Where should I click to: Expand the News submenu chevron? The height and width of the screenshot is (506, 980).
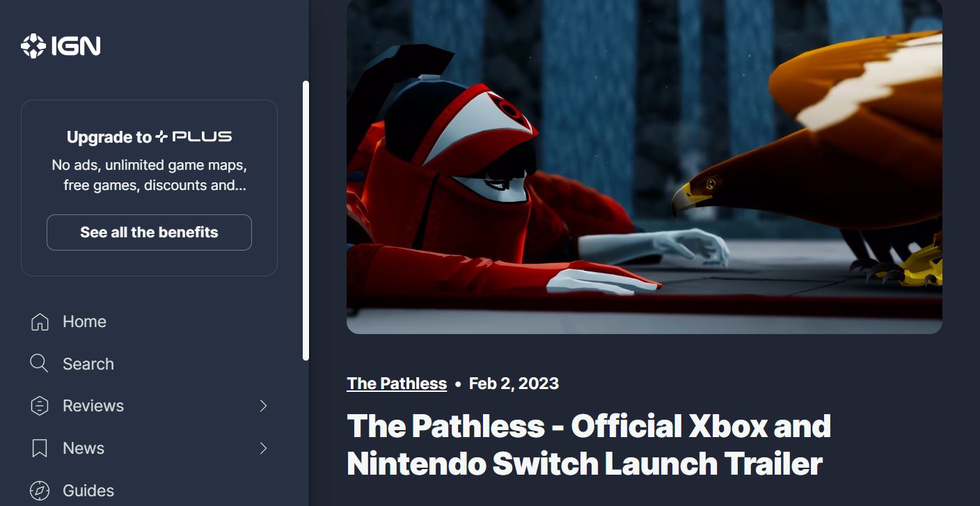pos(263,448)
